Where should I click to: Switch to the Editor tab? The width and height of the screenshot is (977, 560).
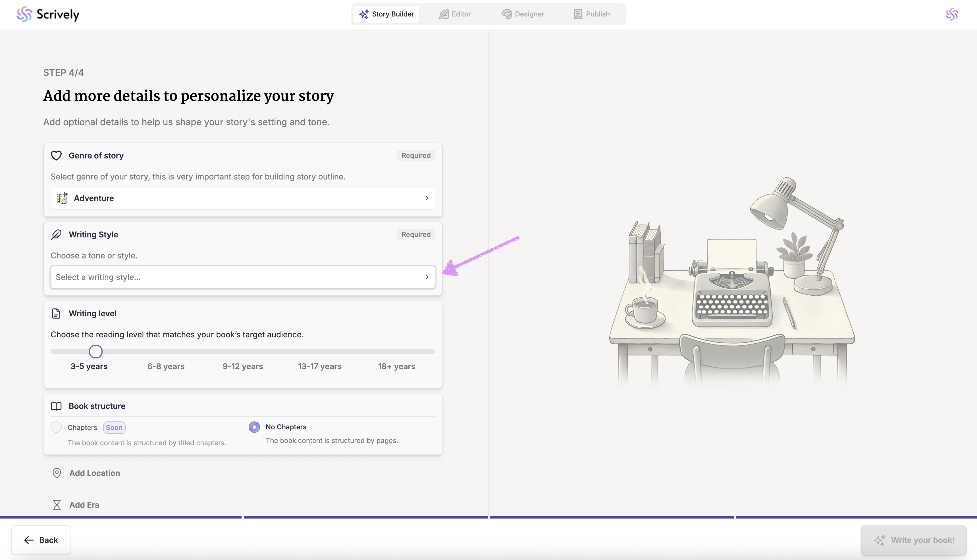[455, 14]
